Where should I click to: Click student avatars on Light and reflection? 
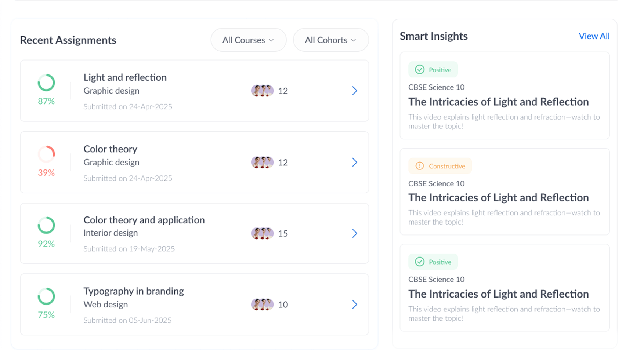262,91
